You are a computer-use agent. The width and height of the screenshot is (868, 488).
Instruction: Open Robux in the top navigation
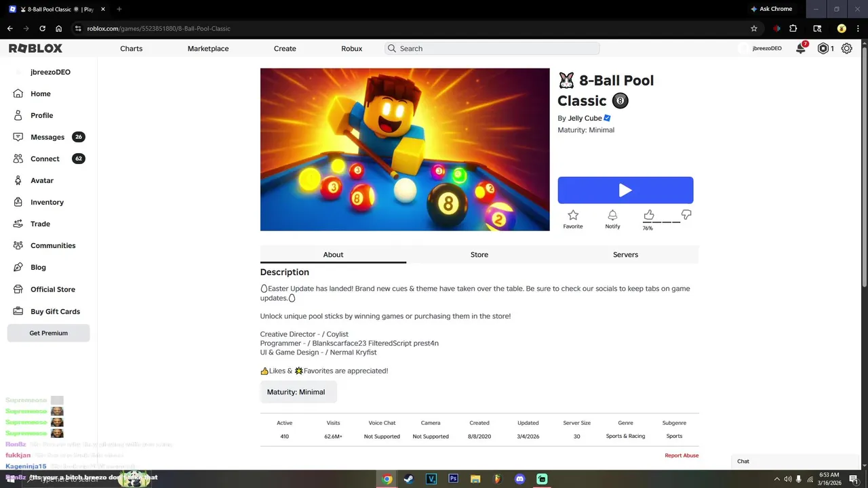point(351,48)
